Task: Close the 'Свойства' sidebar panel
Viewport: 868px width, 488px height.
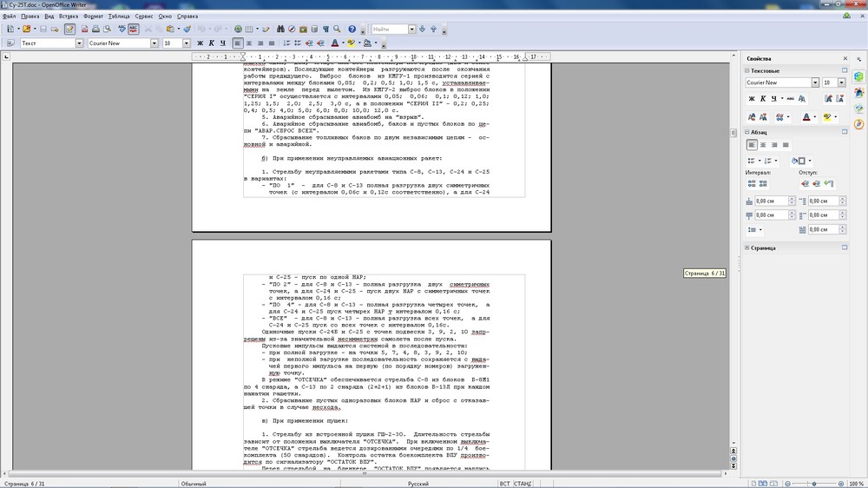Action: [845, 58]
